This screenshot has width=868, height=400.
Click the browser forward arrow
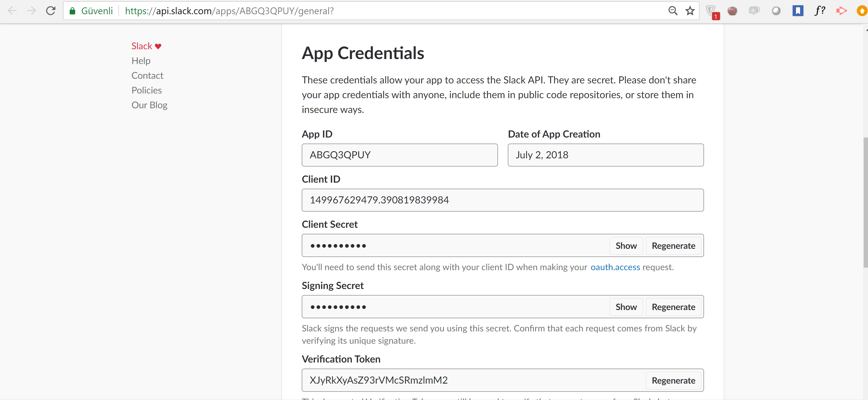point(31,11)
